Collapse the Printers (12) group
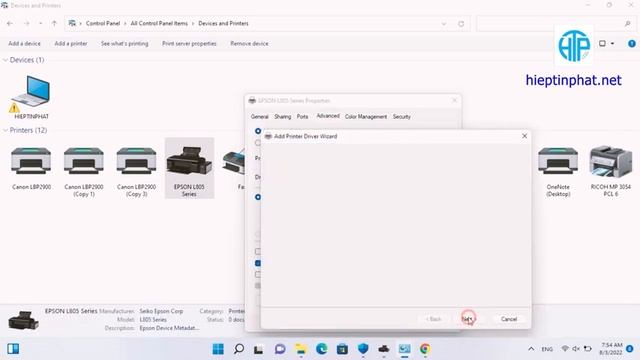Screen dimensions: 640x360 pos(5,130)
